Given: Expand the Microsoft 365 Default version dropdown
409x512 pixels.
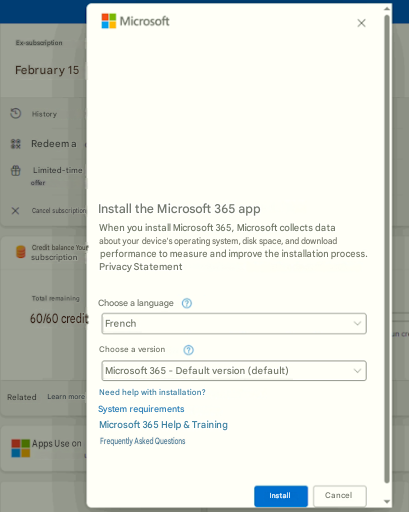Looking at the screenshot, I should coord(234,371).
